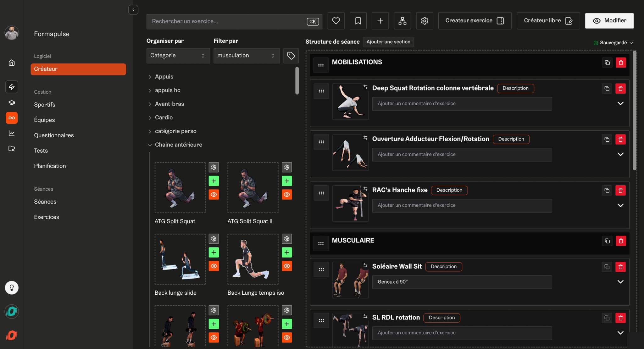Open the Categorie organiser dropdown

tap(178, 56)
